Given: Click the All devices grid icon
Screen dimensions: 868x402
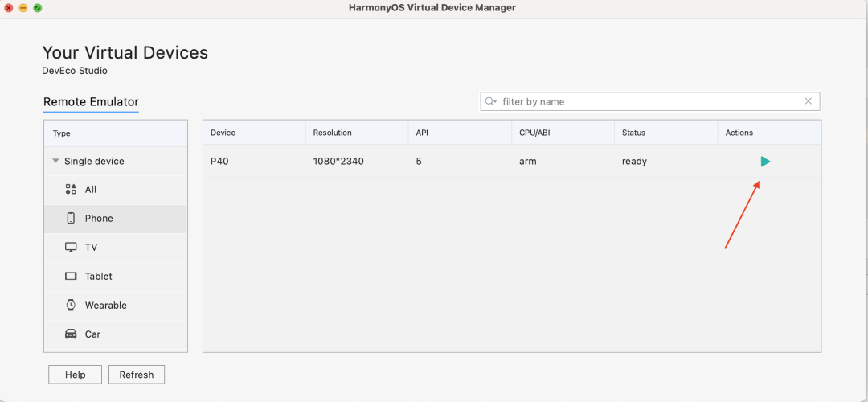Looking at the screenshot, I should (71, 190).
